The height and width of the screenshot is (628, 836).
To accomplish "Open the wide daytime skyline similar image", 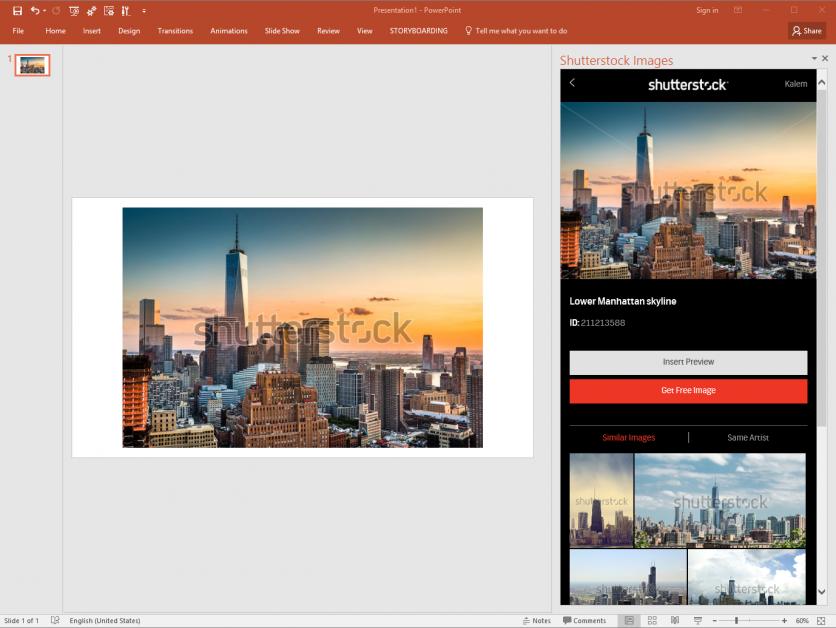I will pos(720,500).
